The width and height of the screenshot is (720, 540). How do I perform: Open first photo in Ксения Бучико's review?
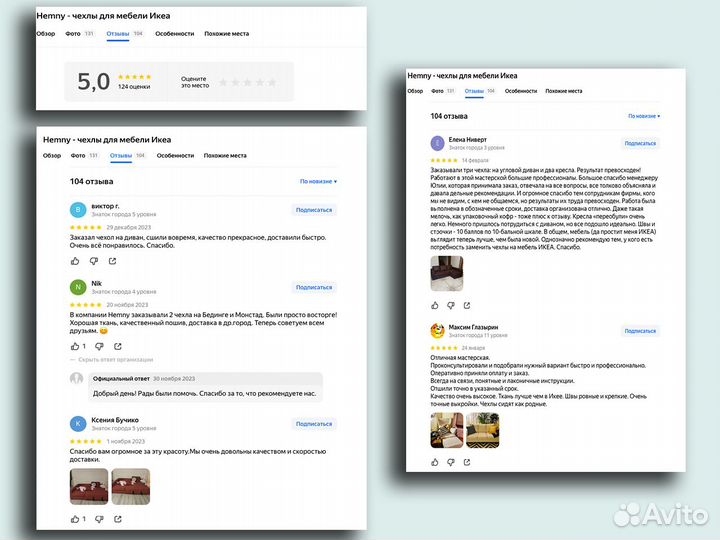tap(88, 486)
